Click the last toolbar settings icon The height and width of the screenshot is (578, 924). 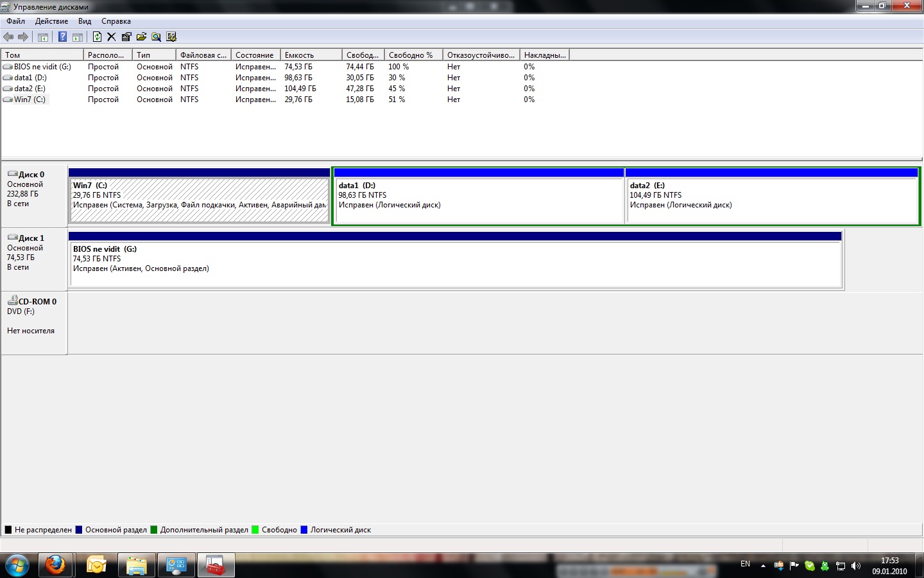[171, 37]
